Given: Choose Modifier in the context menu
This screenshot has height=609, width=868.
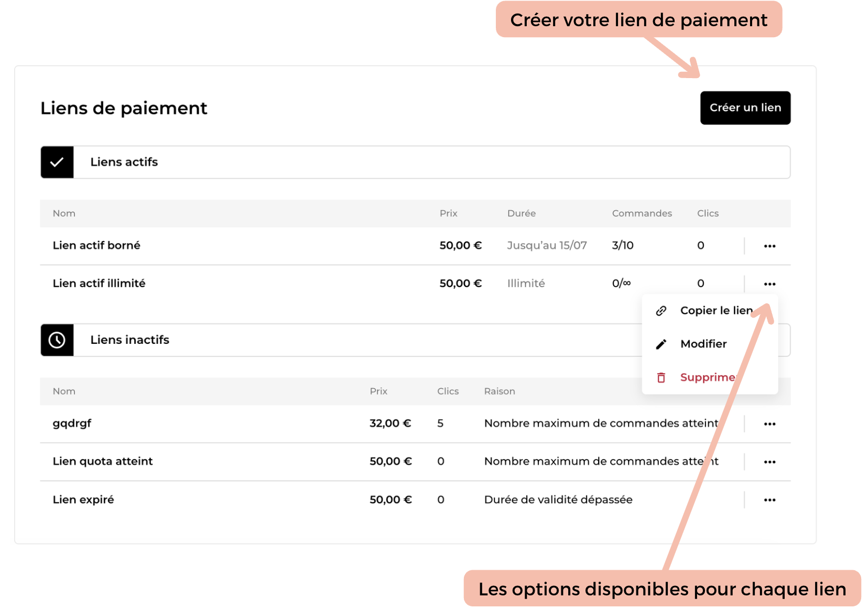Looking at the screenshot, I should click(x=710, y=344).
